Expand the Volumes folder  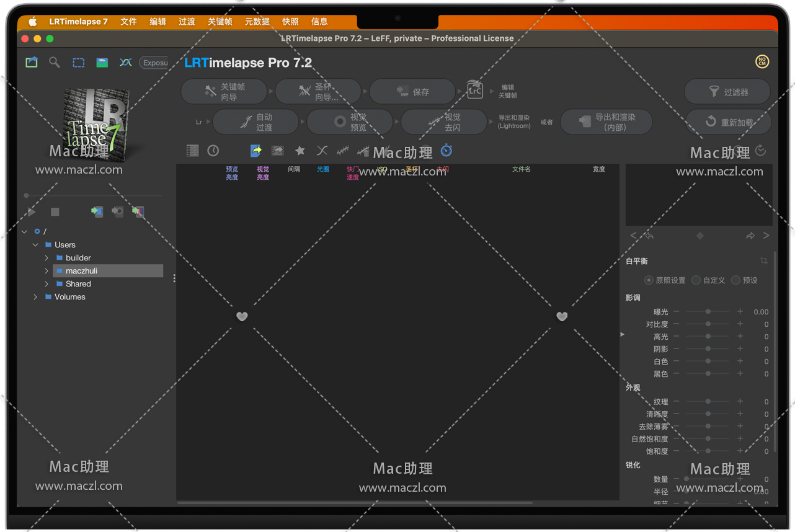click(x=35, y=297)
